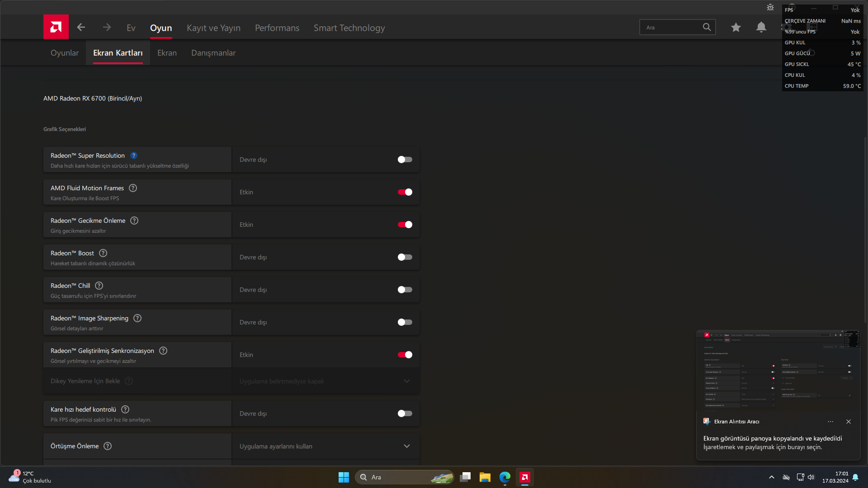Turn on Radeon Boost switch
The height and width of the screenshot is (488, 868).
[405, 257]
